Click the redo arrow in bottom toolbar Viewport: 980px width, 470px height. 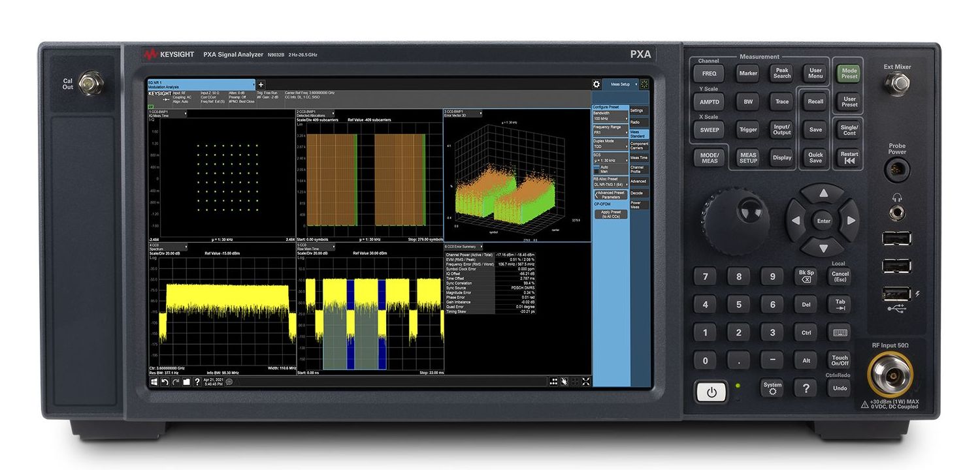click(x=176, y=382)
